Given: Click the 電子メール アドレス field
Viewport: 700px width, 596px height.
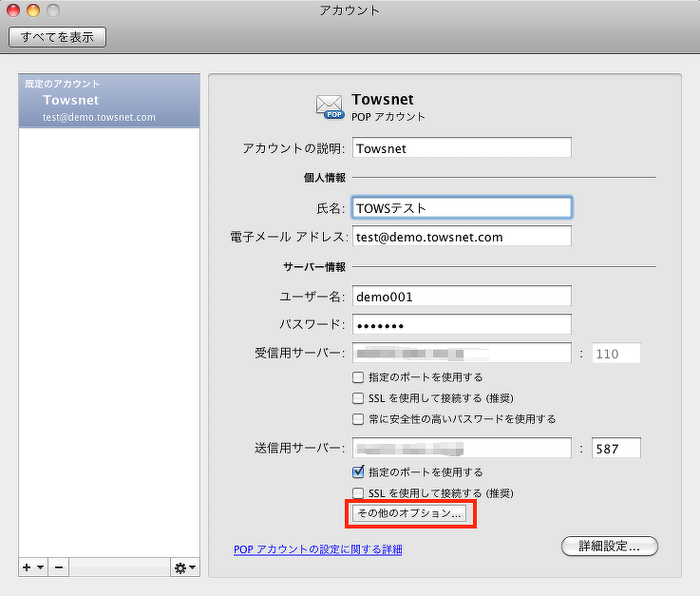Looking at the screenshot, I should tap(462, 237).
